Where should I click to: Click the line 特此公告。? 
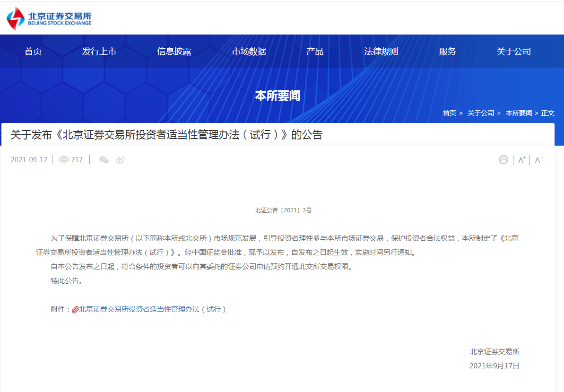[67, 280]
